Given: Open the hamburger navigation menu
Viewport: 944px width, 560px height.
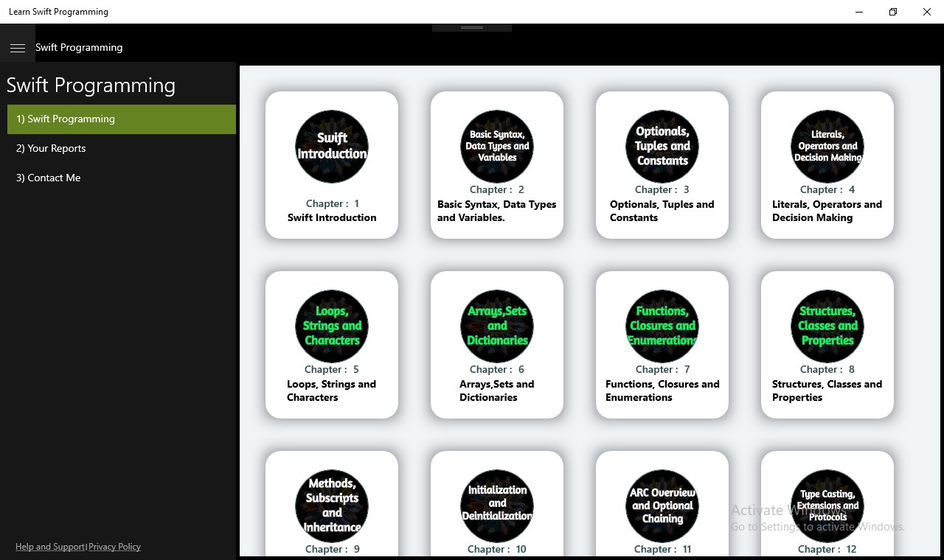Looking at the screenshot, I should pyautogui.click(x=18, y=48).
